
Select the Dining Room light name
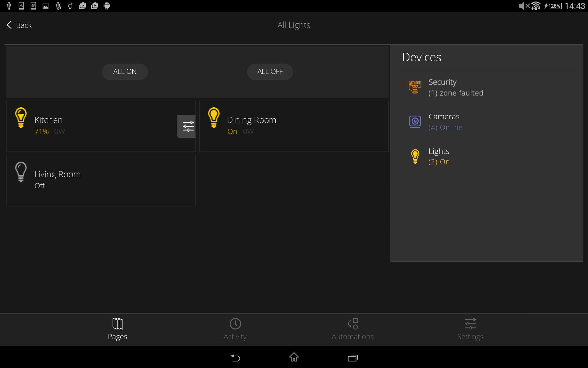[251, 120]
